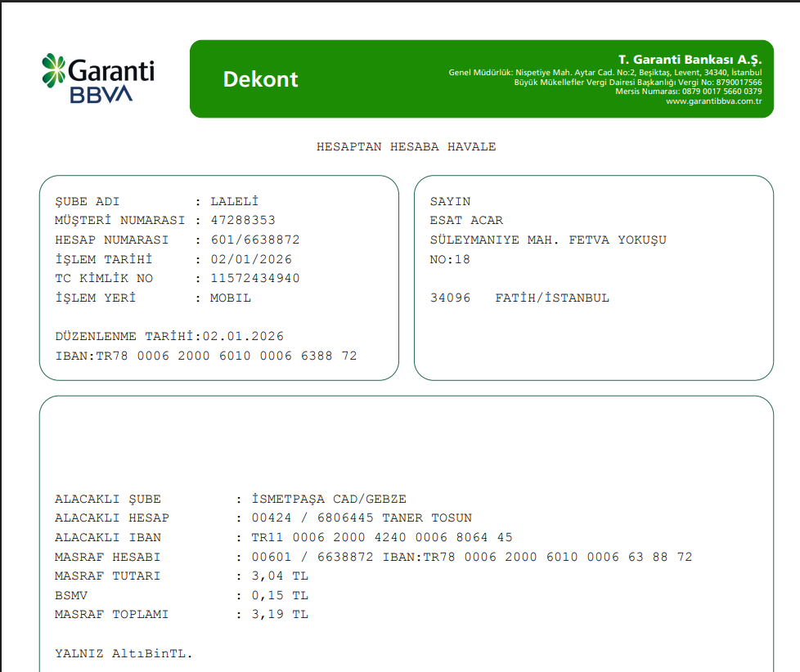This screenshot has width=800, height=672.
Task: Click the Dekont heading
Action: coord(260,79)
